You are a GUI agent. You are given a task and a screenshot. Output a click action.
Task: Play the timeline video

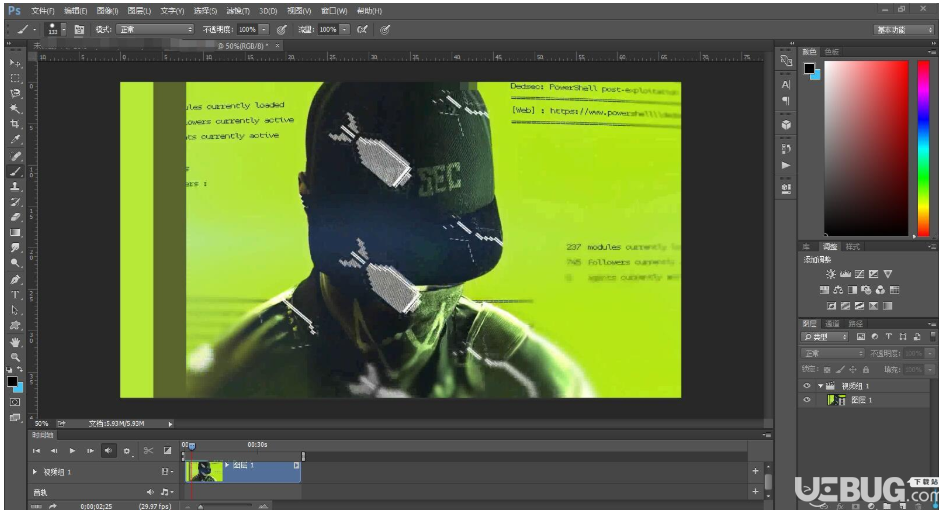click(x=72, y=450)
